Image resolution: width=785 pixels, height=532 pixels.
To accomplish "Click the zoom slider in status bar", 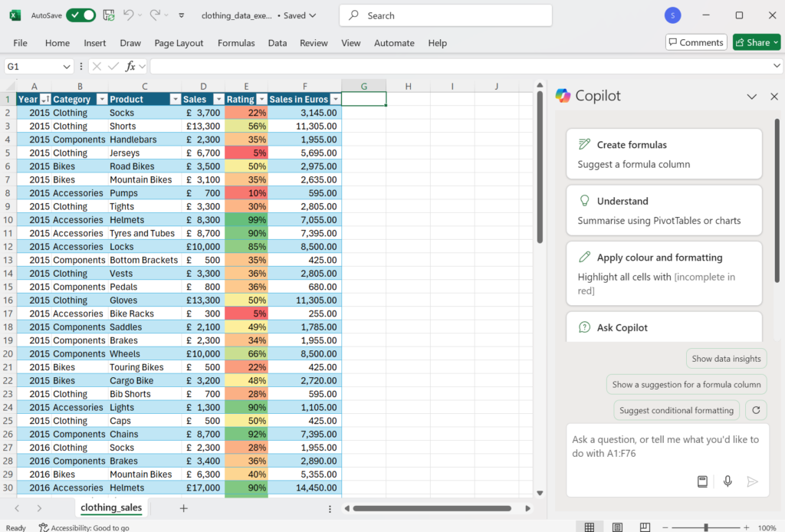I will click(706, 527).
